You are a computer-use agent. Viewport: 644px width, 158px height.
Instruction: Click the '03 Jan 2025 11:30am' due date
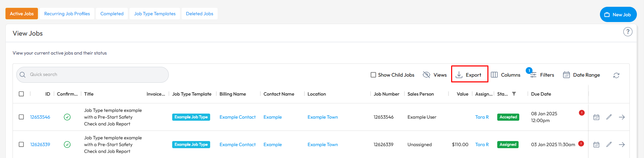pyautogui.click(x=553, y=144)
